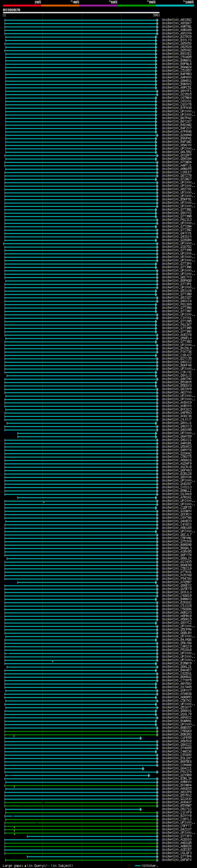Viewport: 197px width, 868px height.
Task: Select the label UniRef100_A7PKH6
Action: click(x=177, y=132)
